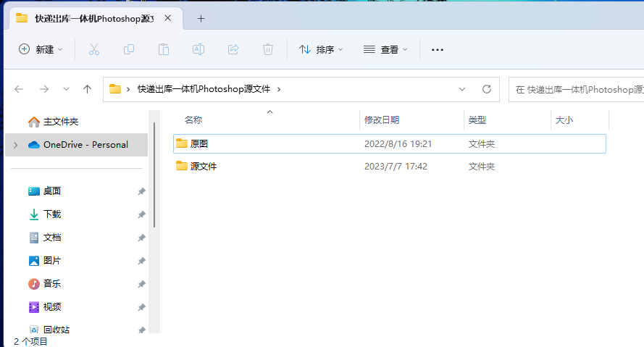The height and width of the screenshot is (347, 644).
Task: Click pin icon next to 音乐
Action: tap(142, 284)
